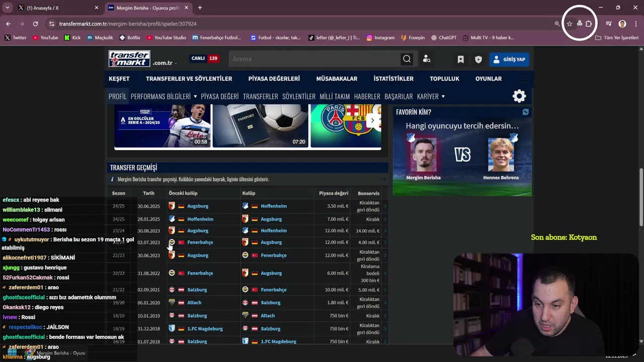Image resolution: width=644 pixels, height=362 pixels.
Task: Expand the 30.06.2025 transfer row arrow
Action: tap(385, 206)
